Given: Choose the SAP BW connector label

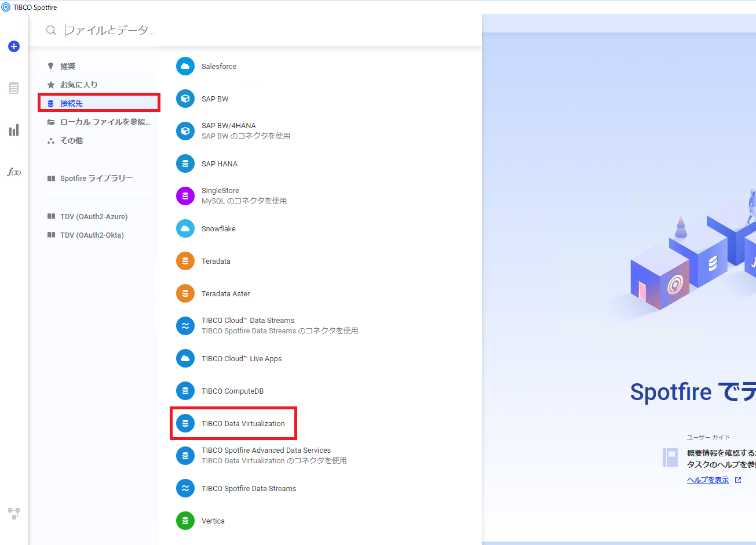Looking at the screenshot, I should (x=215, y=99).
